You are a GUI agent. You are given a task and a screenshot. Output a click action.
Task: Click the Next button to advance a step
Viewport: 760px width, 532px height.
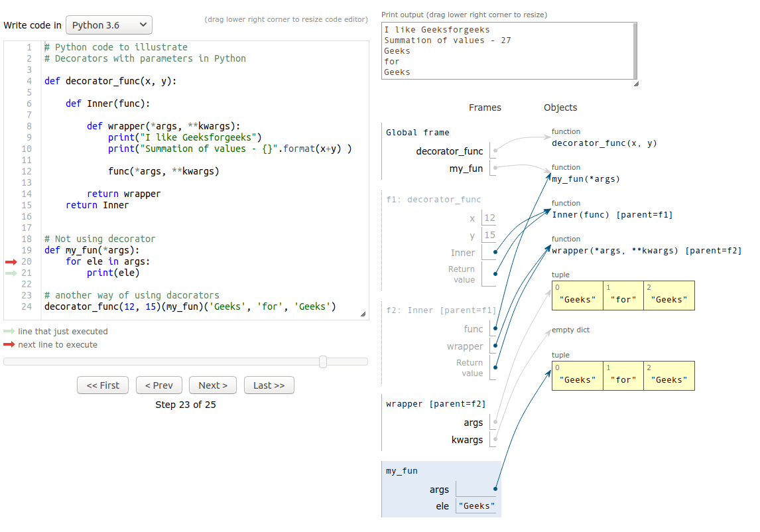click(212, 385)
